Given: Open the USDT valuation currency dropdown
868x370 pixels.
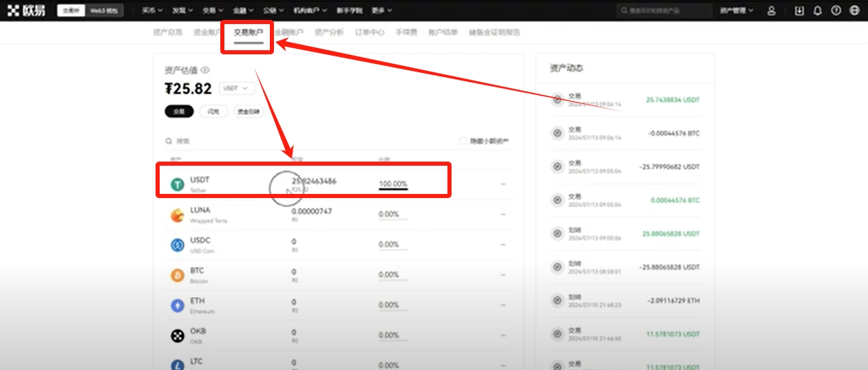Looking at the screenshot, I should coord(237,89).
